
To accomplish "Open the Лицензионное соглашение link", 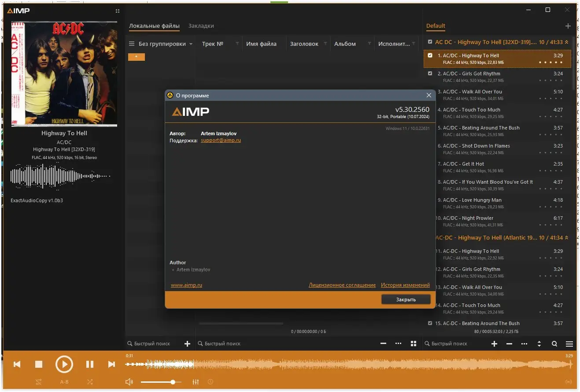I will (x=342, y=285).
